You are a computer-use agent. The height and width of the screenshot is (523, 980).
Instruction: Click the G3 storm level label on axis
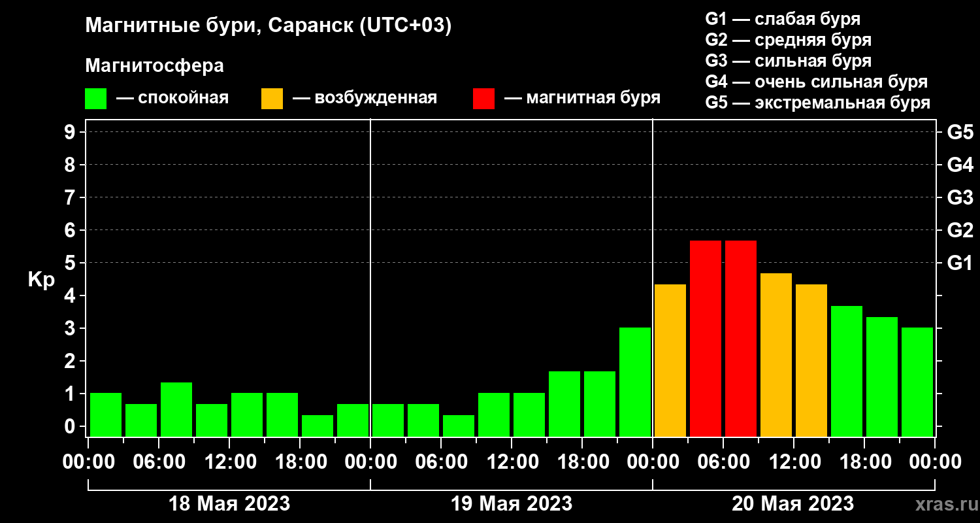pyautogui.click(x=960, y=197)
